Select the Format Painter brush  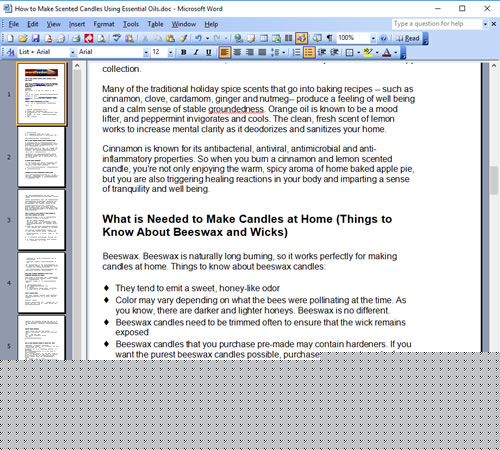[183, 38]
